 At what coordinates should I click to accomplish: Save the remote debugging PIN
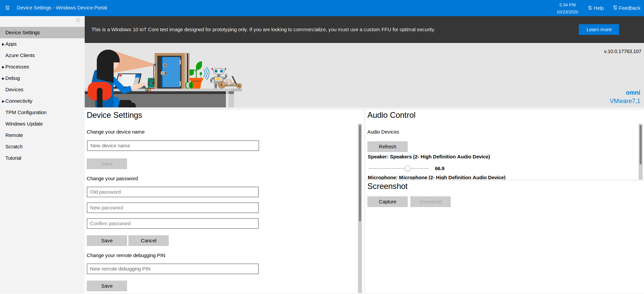pos(107,286)
